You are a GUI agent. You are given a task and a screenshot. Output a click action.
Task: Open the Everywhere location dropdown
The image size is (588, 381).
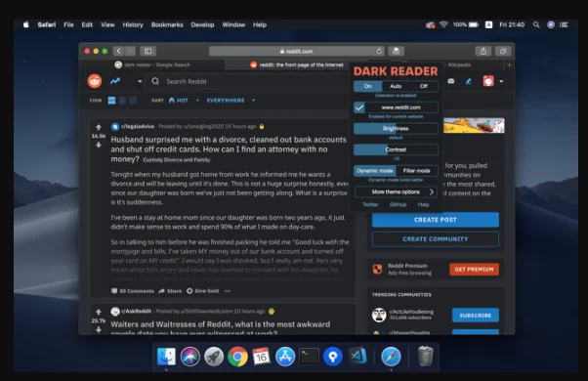[231, 101]
